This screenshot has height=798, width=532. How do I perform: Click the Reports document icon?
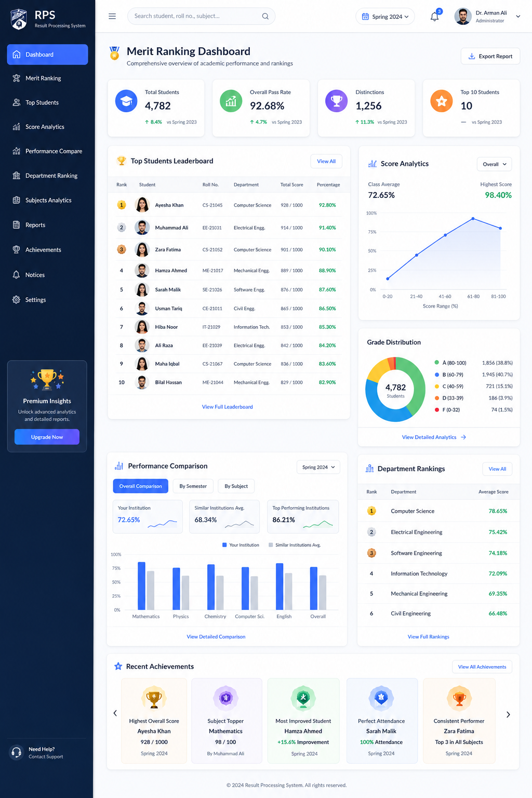[17, 225]
